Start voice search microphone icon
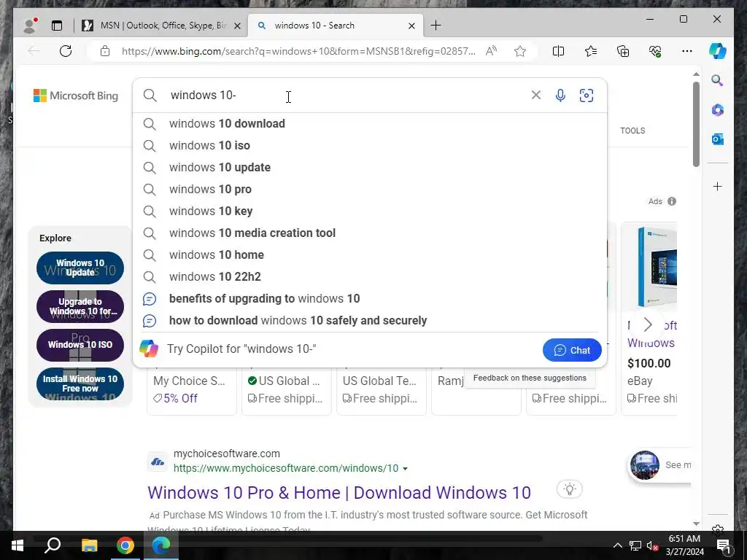 coord(561,96)
